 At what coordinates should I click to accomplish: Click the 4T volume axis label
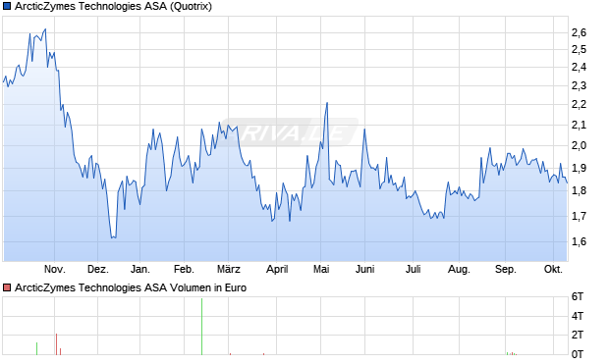point(578,316)
